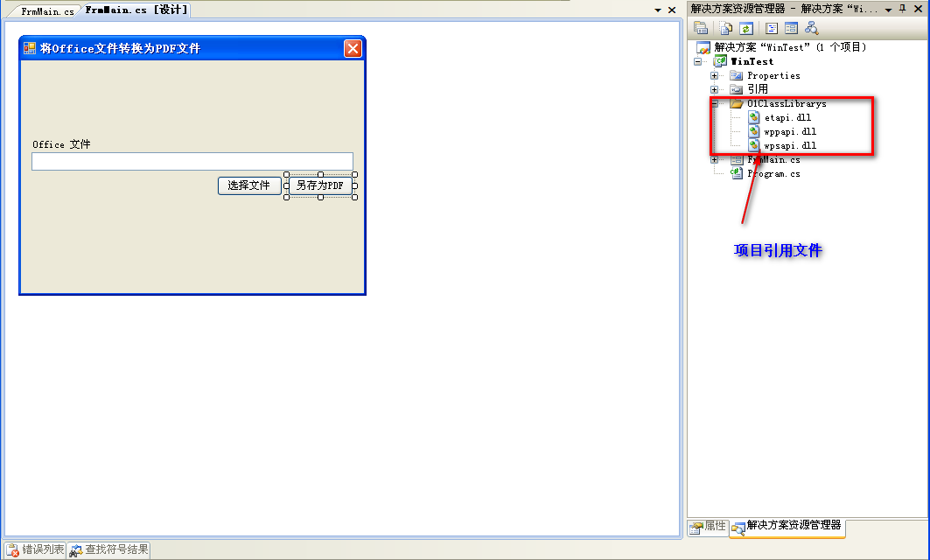The image size is (930, 560).
Task: Close the designer document with the X
Action: (672, 10)
